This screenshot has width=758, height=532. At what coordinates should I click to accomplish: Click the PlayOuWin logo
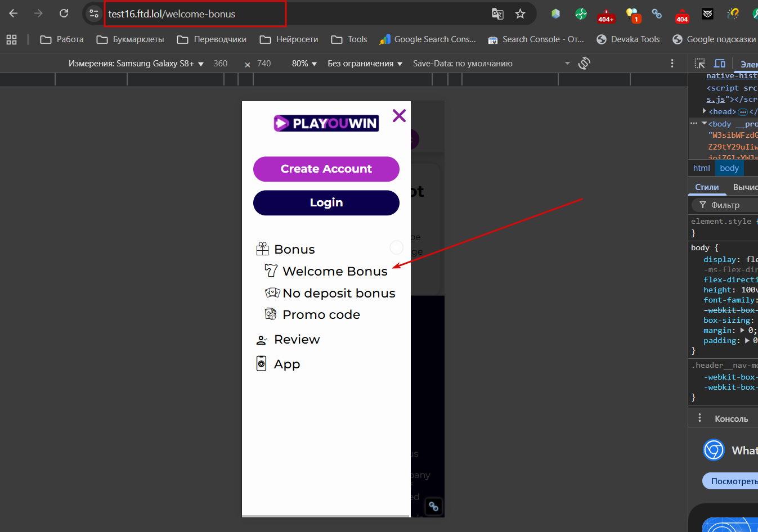[326, 123]
